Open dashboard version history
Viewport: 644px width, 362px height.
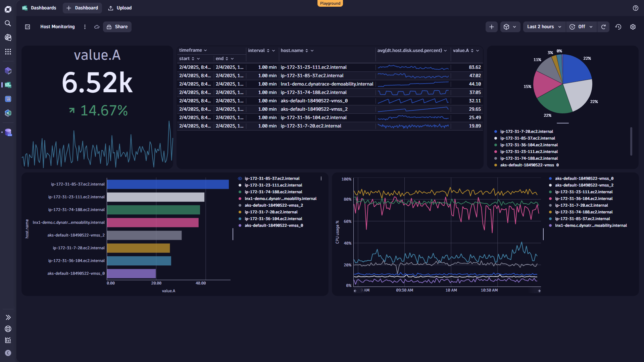618,27
